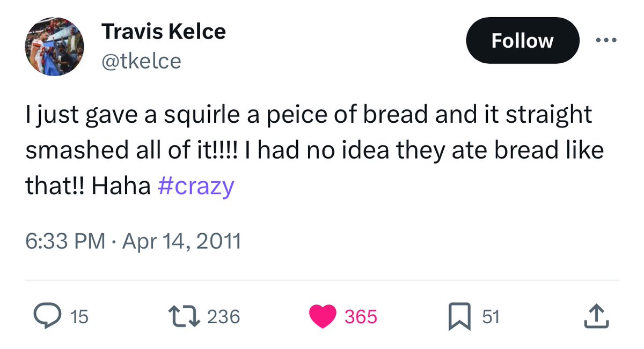Image resolution: width=644 pixels, height=349 pixels.
Task: Click the retweet arrows icon
Action: coord(183,317)
